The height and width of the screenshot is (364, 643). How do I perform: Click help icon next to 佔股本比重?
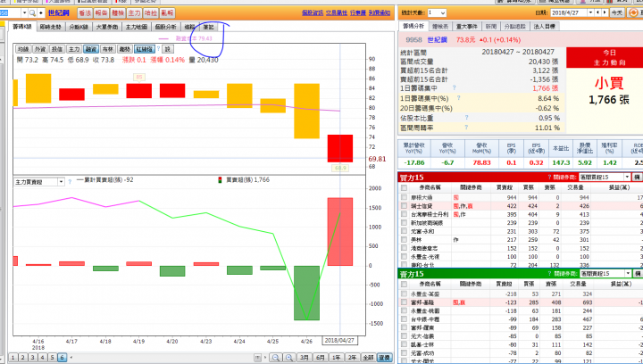pos(466,118)
